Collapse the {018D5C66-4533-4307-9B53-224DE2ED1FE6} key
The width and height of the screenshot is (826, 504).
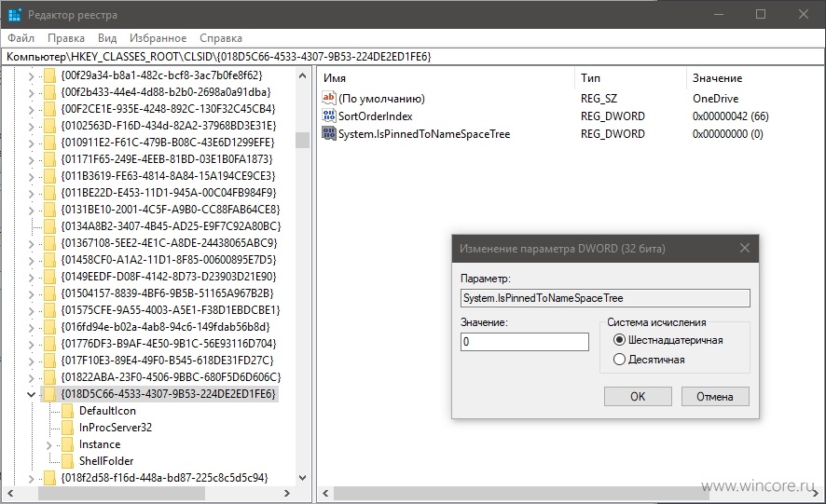click(31, 394)
